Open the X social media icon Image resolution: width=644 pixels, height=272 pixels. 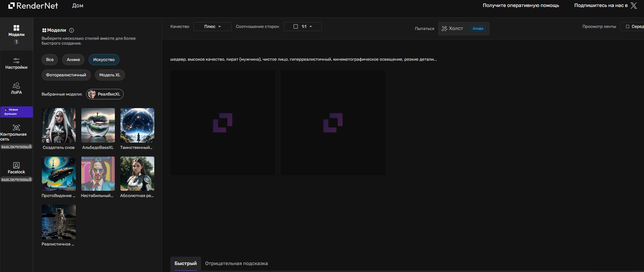[x=634, y=6]
